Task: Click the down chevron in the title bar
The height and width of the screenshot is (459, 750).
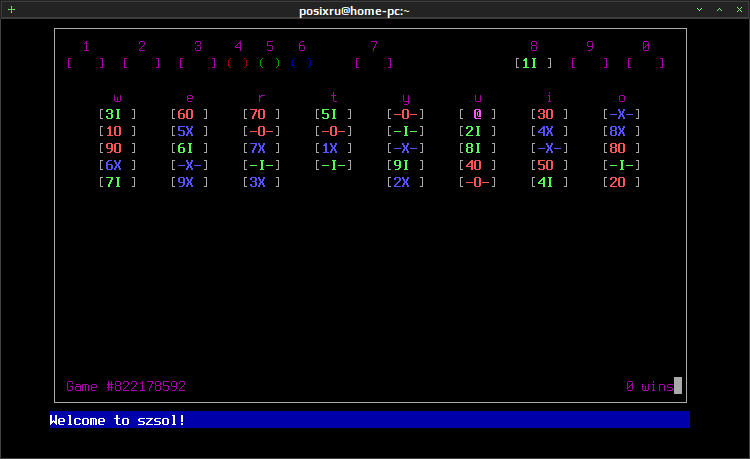Action: point(699,10)
